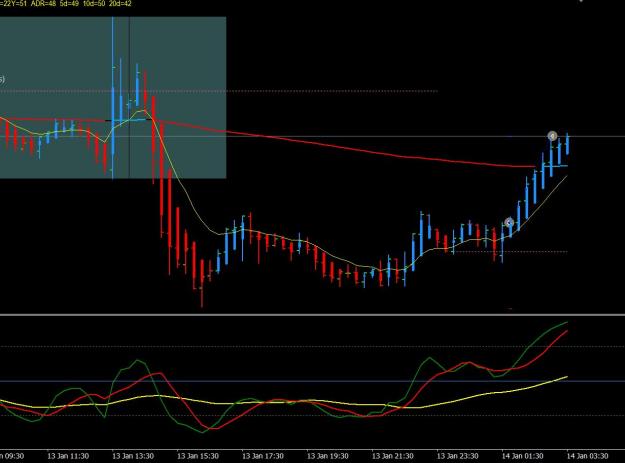Click the '13 Jan 13:30' time label
Screen dimensions: 625x463
133,456
